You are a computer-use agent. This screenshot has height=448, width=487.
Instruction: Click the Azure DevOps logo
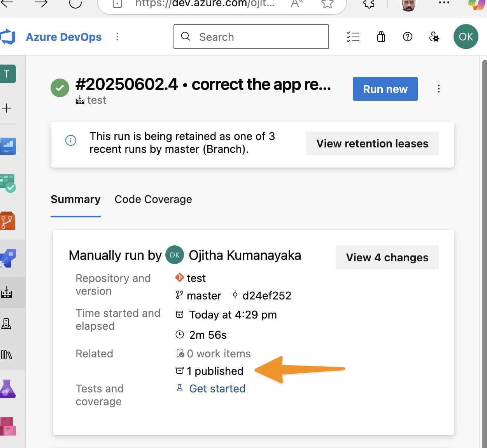(x=7, y=37)
